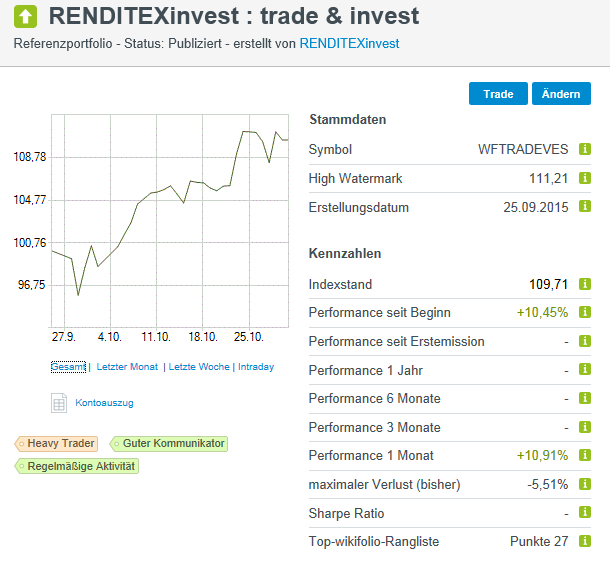Switch chart to Letzte Woche
610x564 pixels.
click(198, 367)
